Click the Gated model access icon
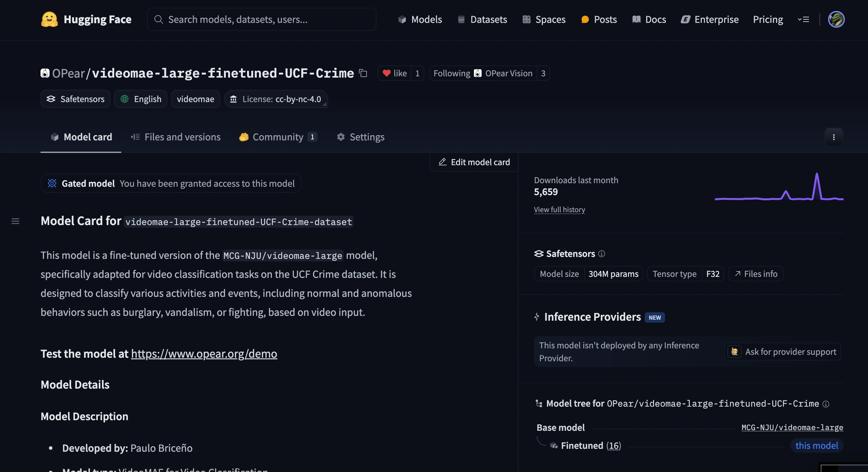Viewport: 868px width, 472px height. (52, 183)
